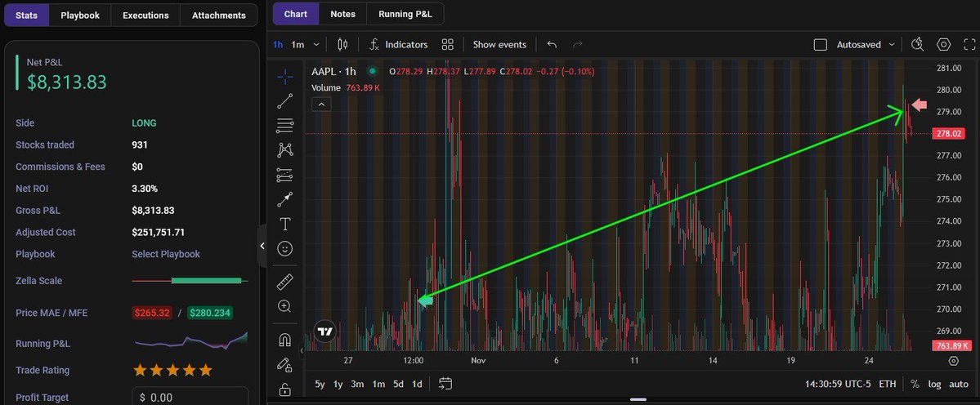This screenshot has height=405, width=980.
Task: Click the Profit Target input field
Action: pyautogui.click(x=190, y=397)
